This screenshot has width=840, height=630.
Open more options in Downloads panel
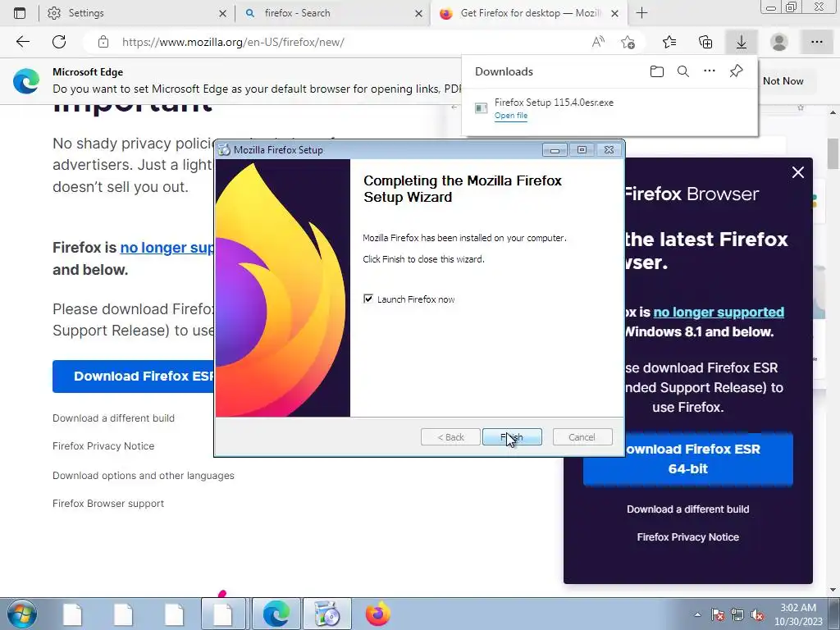710,71
